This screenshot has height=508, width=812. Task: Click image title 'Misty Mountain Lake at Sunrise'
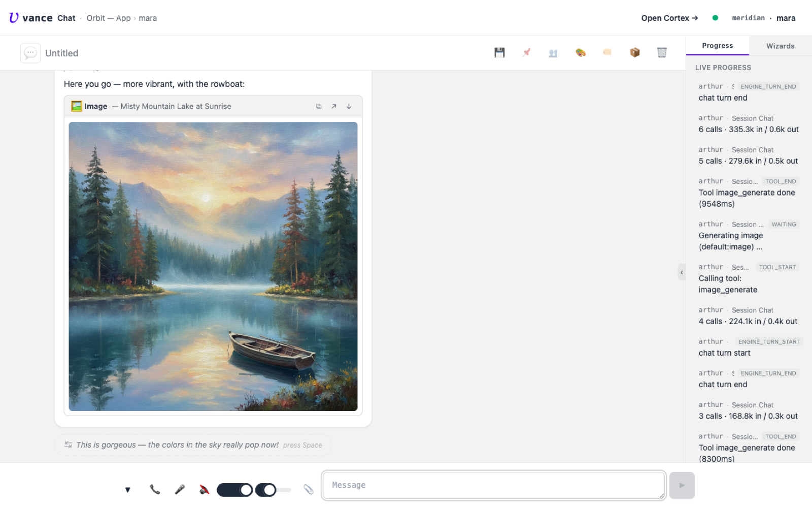tap(176, 106)
